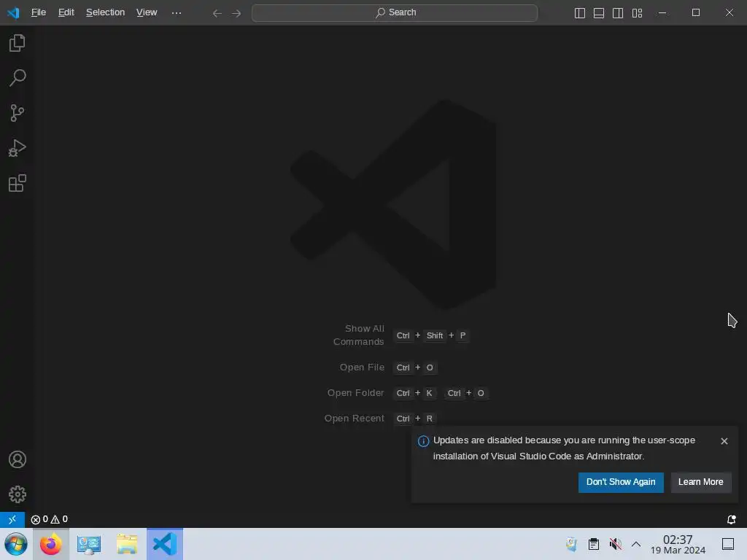747x560 pixels.
Task: Toggle the primary side bar layout icon
Action: 580,13
